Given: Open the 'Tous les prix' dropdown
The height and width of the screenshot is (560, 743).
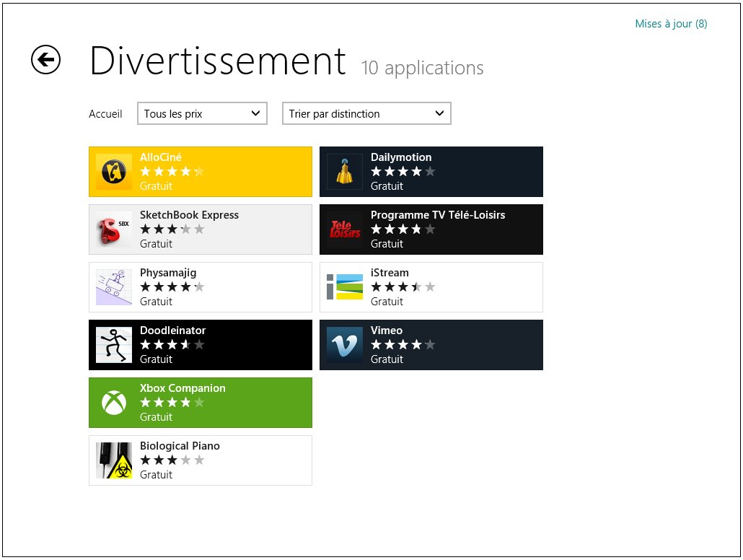Looking at the screenshot, I should (x=202, y=113).
